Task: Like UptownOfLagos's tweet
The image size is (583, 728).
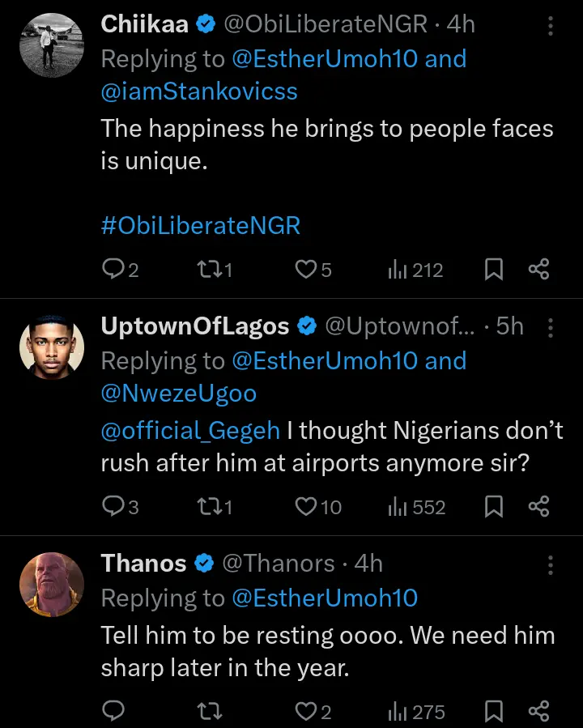Action: (x=305, y=507)
